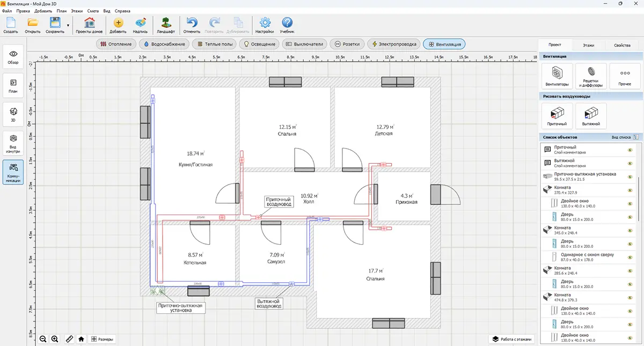The image size is (644, 346).
Task: Switch to План view in sidebar
Action: [13, 85]
